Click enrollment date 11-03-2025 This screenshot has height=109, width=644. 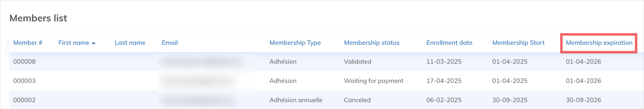[444, 62]
